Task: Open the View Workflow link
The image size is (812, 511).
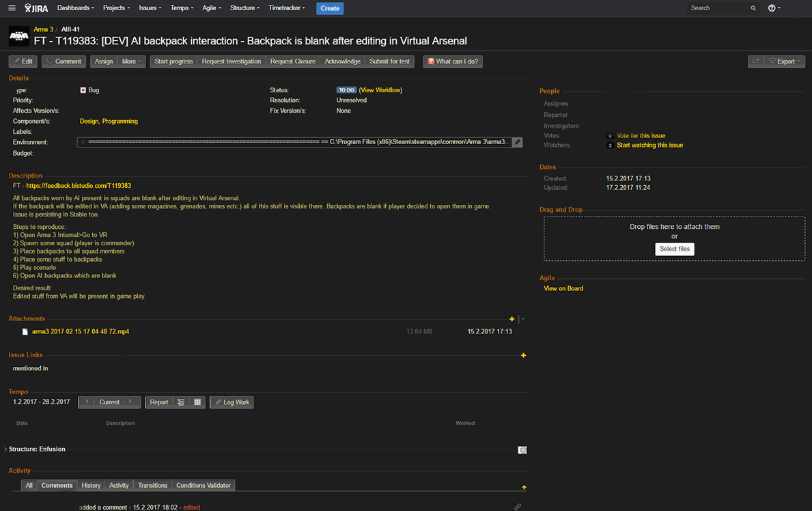Action: pos(380,90)
